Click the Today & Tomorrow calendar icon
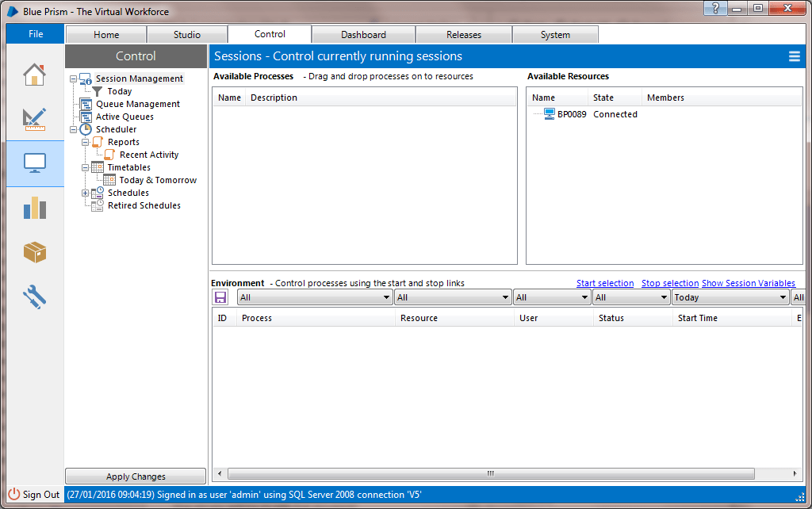The width and height of the screenshot is (812, 509). pyautogui.click(x=109, y=180)
